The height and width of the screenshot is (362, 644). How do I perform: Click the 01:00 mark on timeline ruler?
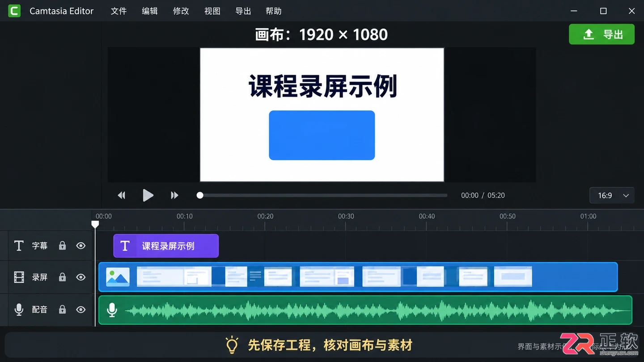(x=588, y=216)
